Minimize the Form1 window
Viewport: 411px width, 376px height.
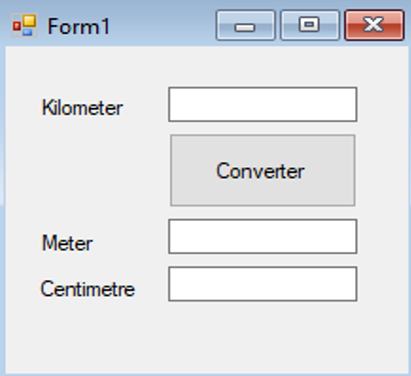click(x=246, y=25)
